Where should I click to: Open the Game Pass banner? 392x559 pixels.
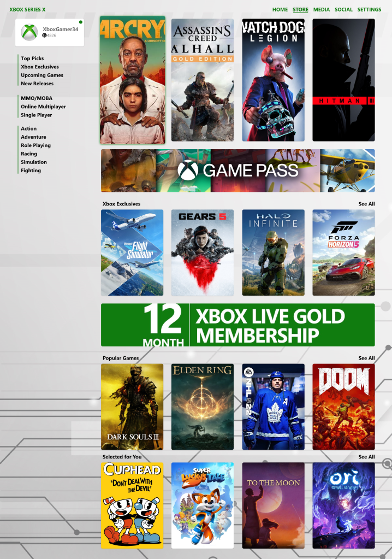click(x=238, y=170)
